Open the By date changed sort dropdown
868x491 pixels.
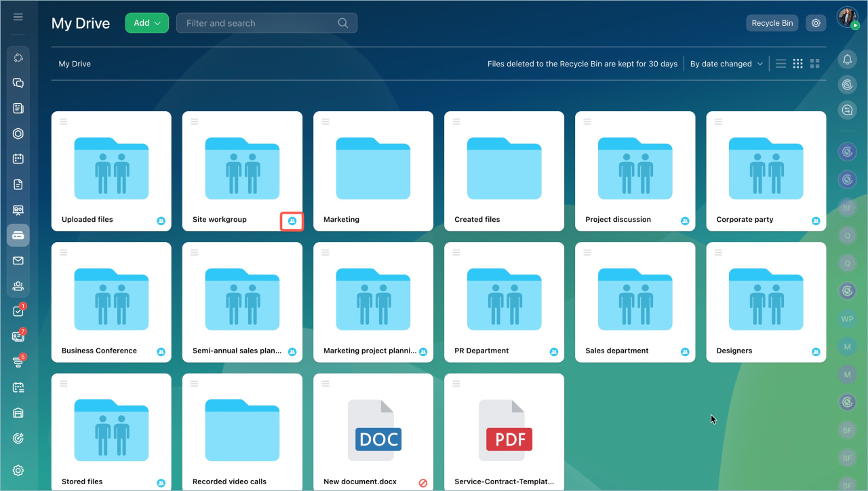[x=726, y=64]
